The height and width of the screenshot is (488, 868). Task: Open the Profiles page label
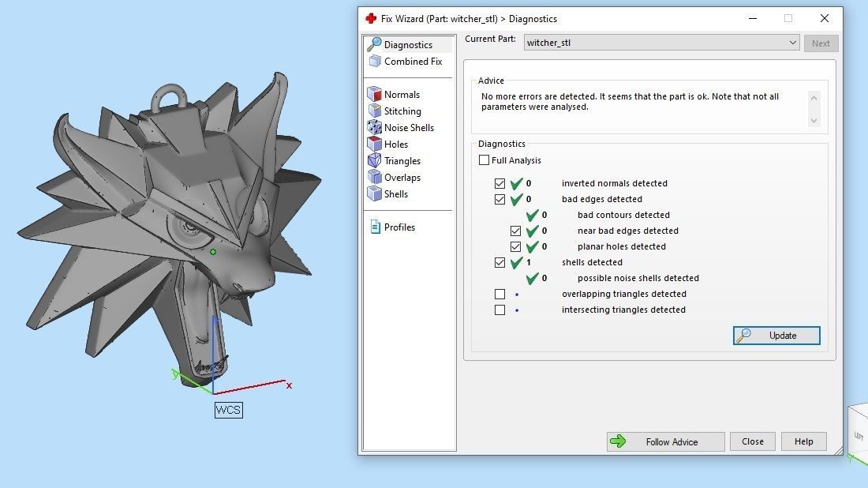tap(400, 227)
